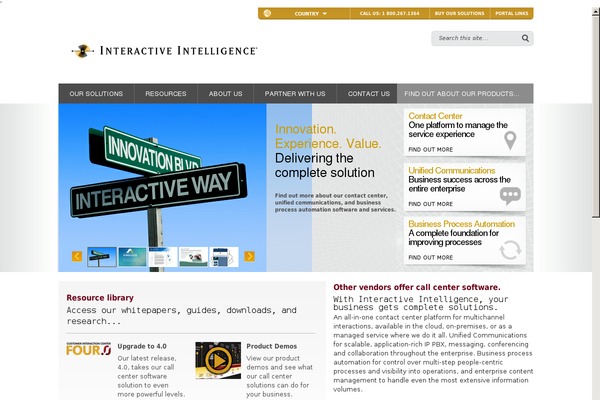This screenshot has height=400, width=600.
Task: Click the previous slide arrow
Action: (77, 256)
